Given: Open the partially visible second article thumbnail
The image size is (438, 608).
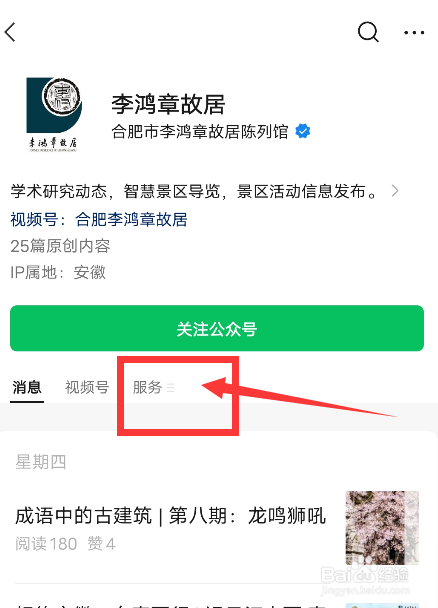Looking at the screenshot, I should click(382, 605).
